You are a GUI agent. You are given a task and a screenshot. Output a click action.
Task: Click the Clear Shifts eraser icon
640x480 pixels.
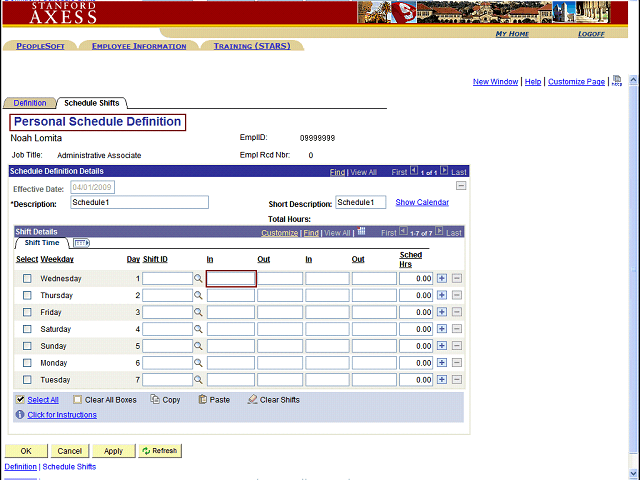coord(251,399)
